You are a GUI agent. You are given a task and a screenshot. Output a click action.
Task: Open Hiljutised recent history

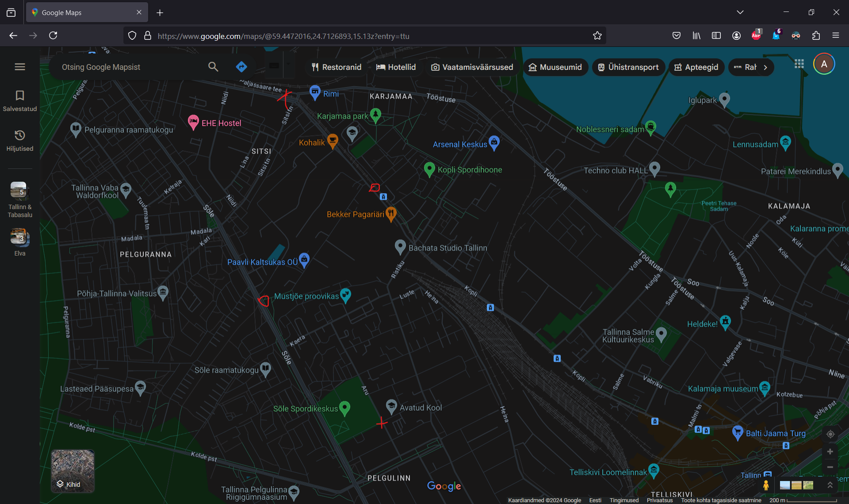(20, 141)
